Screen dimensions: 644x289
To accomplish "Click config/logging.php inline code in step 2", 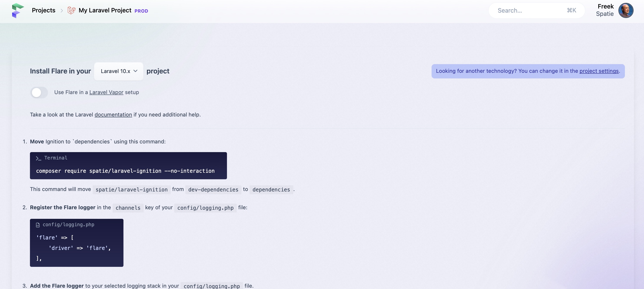I will (x=205, y=208).
